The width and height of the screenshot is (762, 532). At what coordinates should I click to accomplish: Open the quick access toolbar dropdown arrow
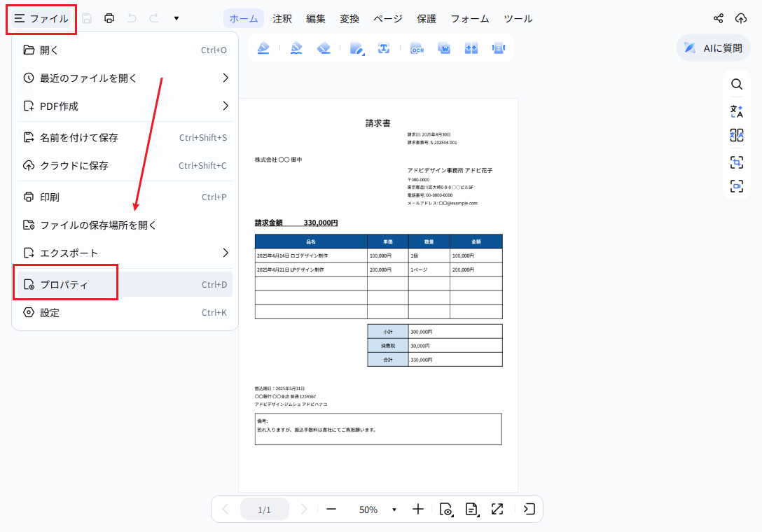click(176, 18)
